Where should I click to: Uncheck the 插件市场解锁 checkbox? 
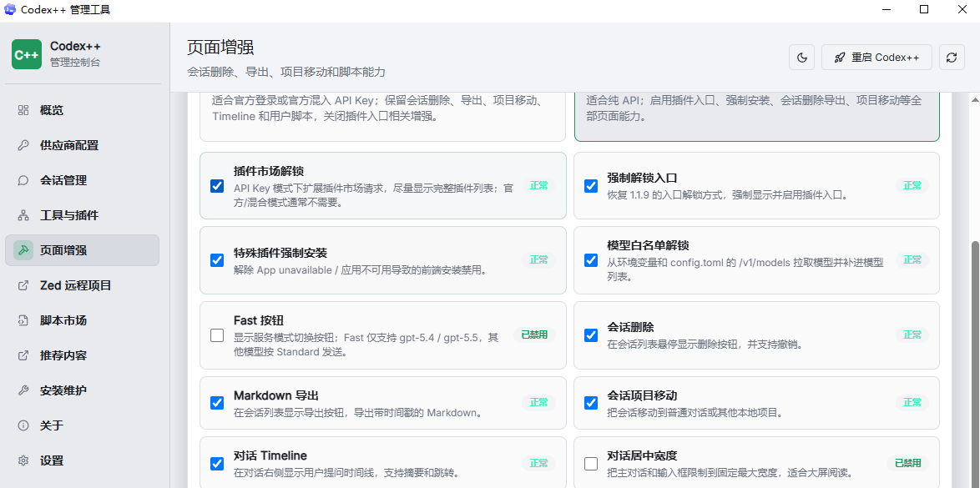coord(217,185)
